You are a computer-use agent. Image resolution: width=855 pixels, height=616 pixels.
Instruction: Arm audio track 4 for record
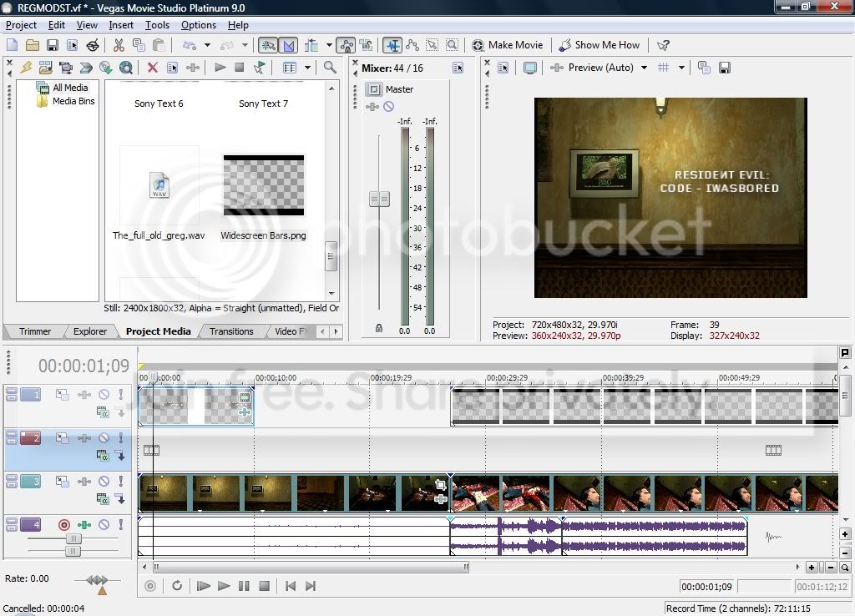63,525
